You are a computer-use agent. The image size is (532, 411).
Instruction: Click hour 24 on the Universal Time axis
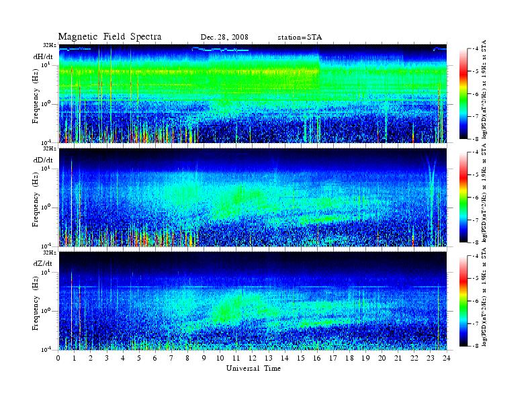coord(447,358)
